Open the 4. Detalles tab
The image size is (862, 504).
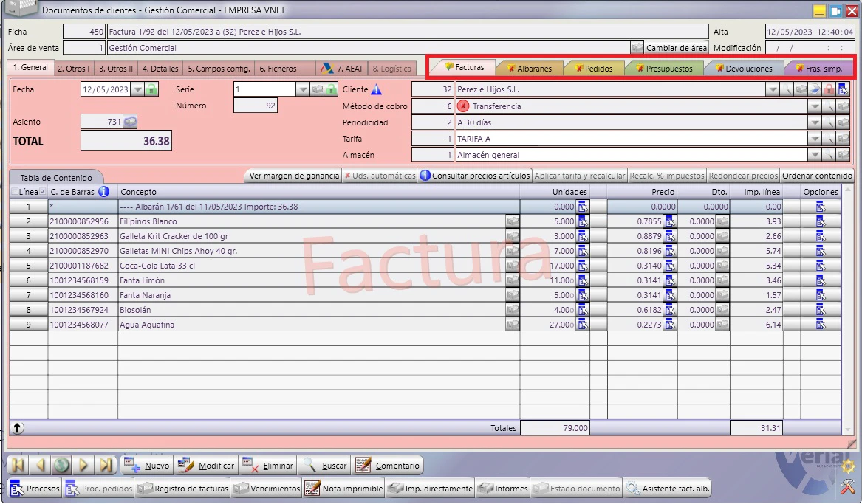point(160,69)
